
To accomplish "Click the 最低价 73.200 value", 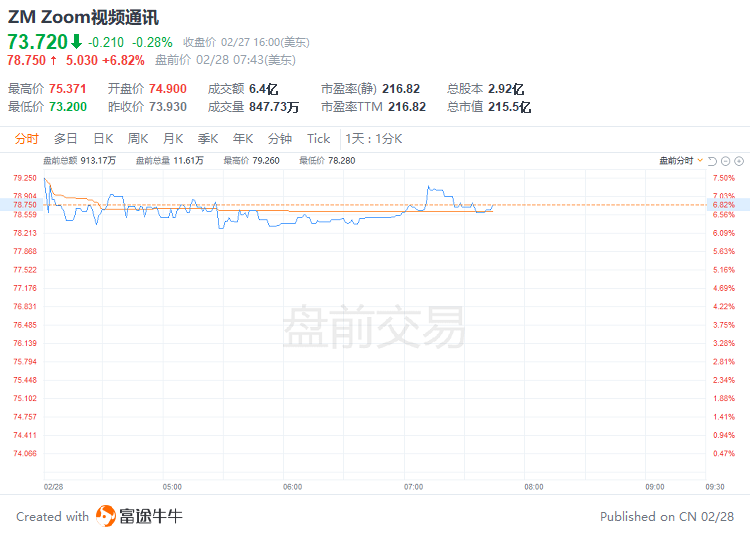I will tap(67, 107).
